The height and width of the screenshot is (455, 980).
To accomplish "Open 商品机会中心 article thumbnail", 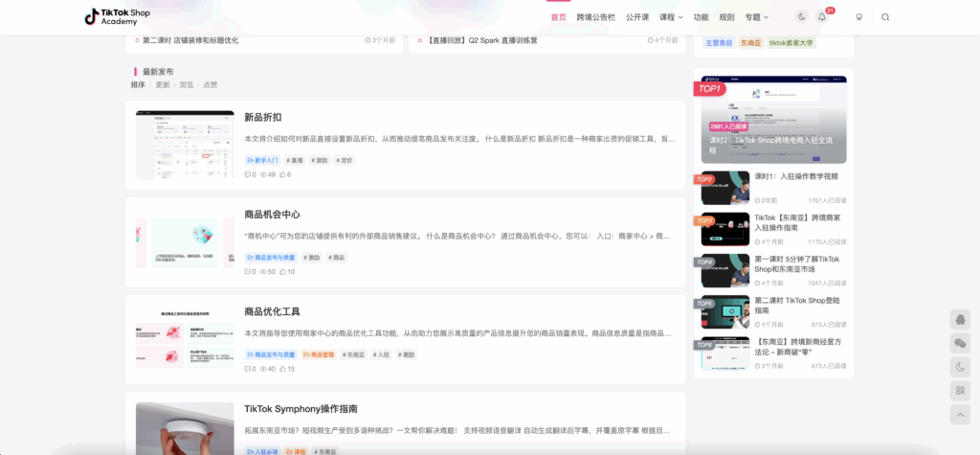I will (x=185, y=242).
